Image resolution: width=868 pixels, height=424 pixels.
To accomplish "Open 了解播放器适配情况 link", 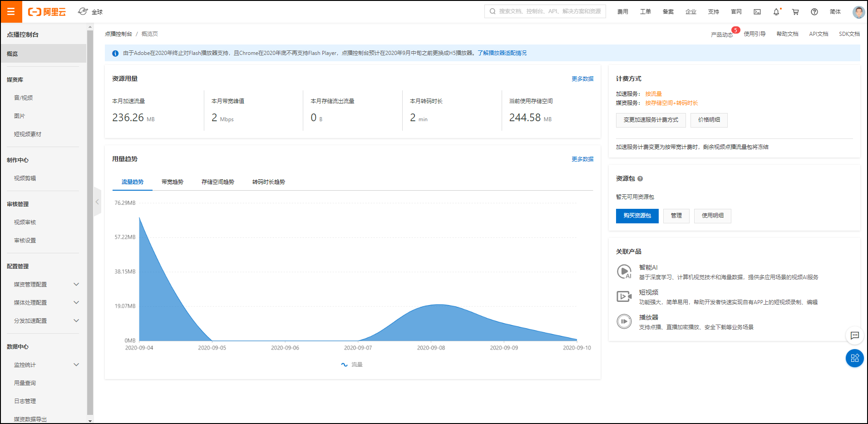I will [x=502, y=53].
